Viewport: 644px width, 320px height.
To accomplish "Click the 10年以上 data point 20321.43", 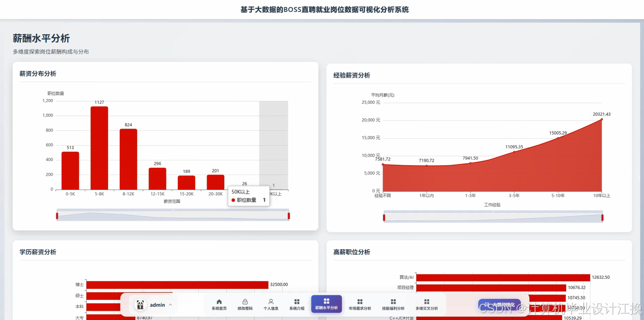I will pos(602,119).
